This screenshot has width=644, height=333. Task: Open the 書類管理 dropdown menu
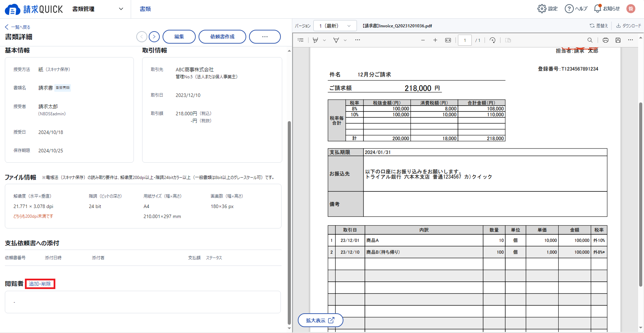[98, 9]
